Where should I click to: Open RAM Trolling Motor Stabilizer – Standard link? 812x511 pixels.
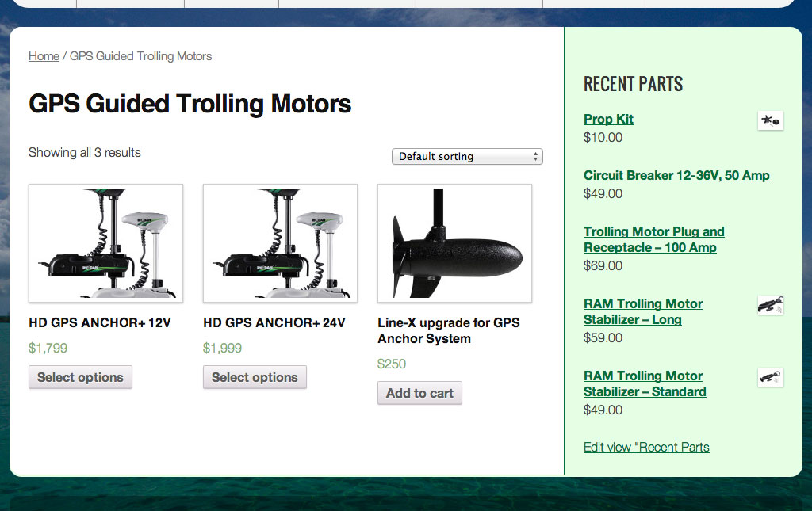point(645,383)
